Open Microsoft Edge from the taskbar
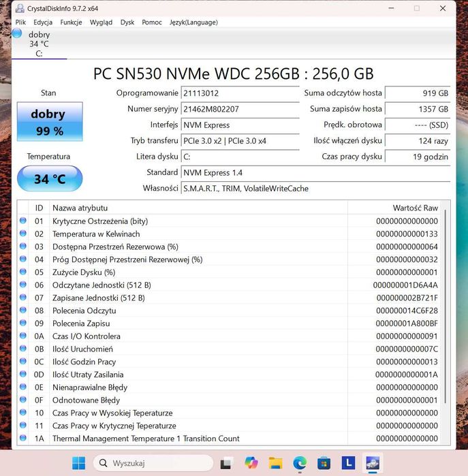The image size is (468, 476). pos(300,463)
